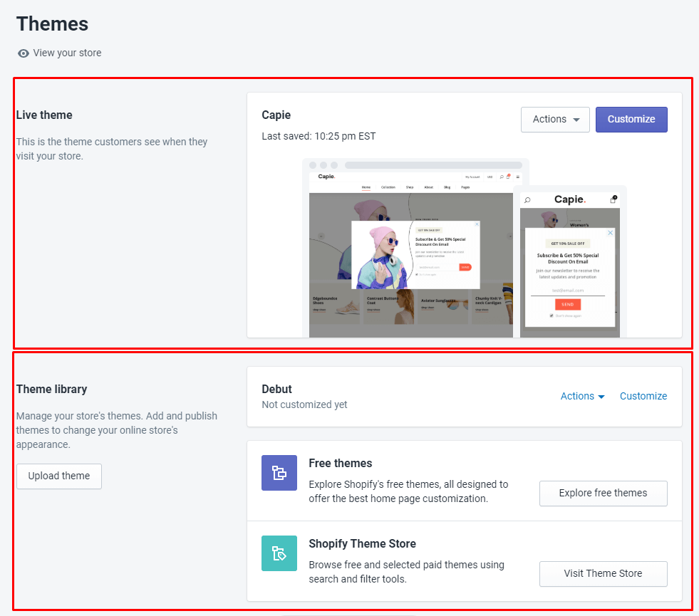The width and height of the screenshot is (699, 616).
Task: Open the Customize link for Debut theme
Action: (643, 396)
